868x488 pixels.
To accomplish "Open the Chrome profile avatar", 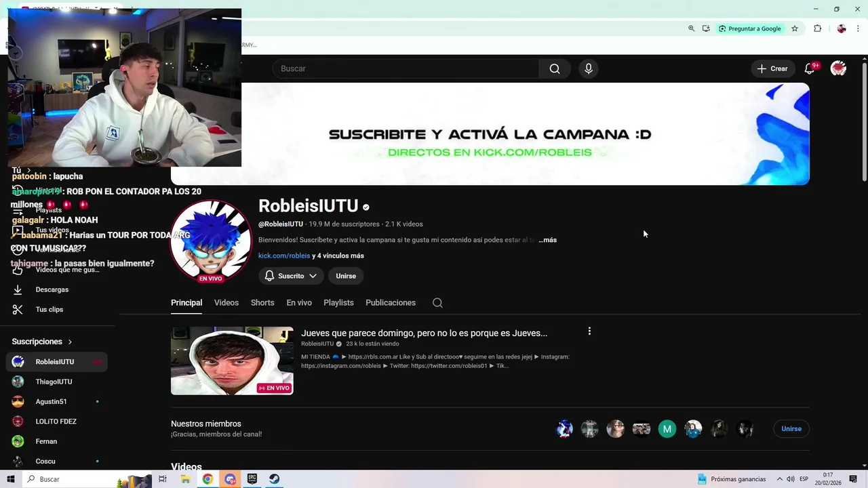I will pos(842,28).
